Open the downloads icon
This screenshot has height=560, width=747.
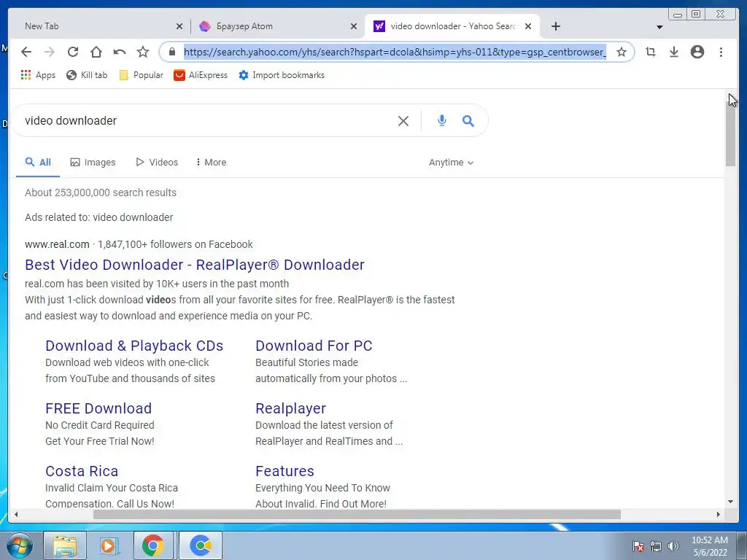pyautogui.click(x=673, y=52)
